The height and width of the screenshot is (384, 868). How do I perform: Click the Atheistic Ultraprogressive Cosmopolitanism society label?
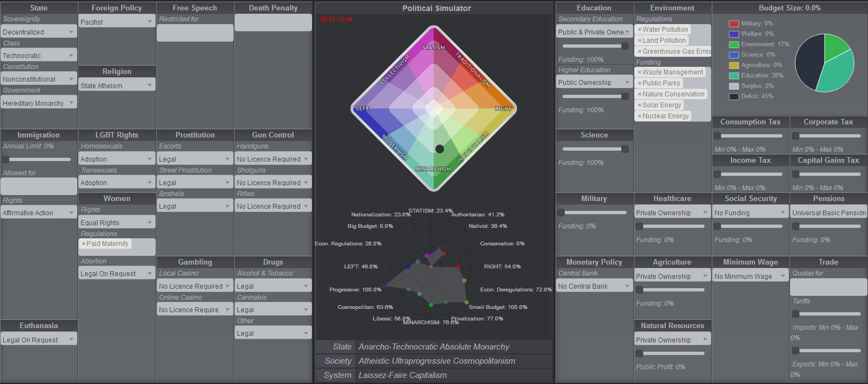tap(437, 361)
